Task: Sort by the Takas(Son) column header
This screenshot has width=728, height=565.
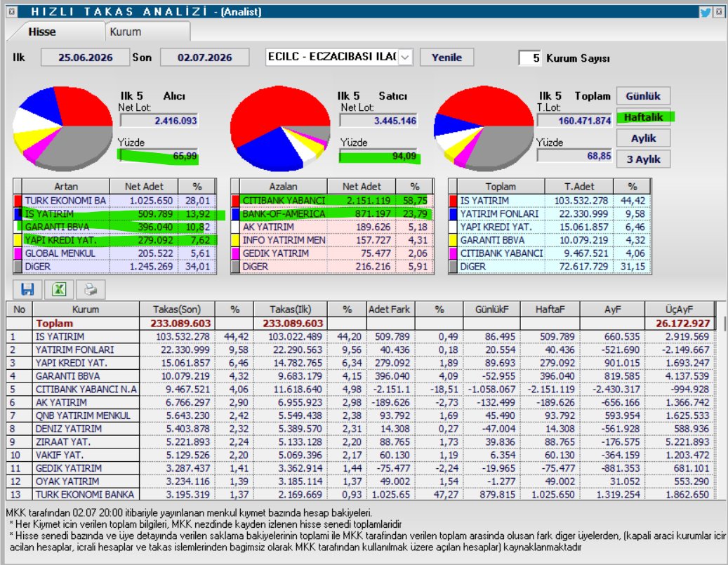Action: click(177, 310)
